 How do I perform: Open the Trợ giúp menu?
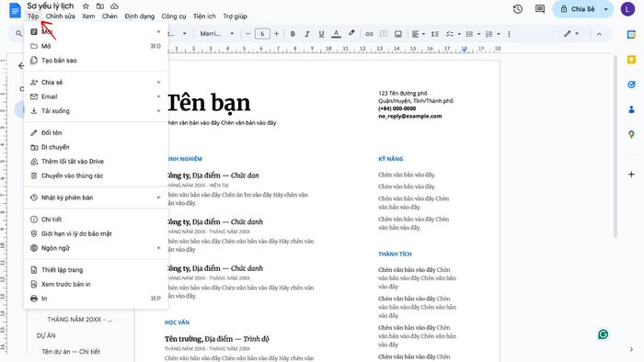(235, 16)
